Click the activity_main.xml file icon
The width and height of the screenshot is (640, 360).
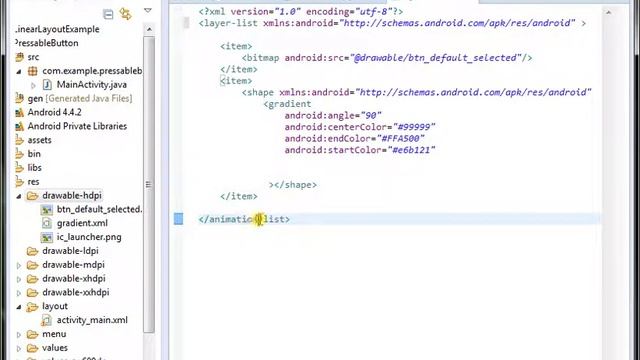tap(47, 320)
